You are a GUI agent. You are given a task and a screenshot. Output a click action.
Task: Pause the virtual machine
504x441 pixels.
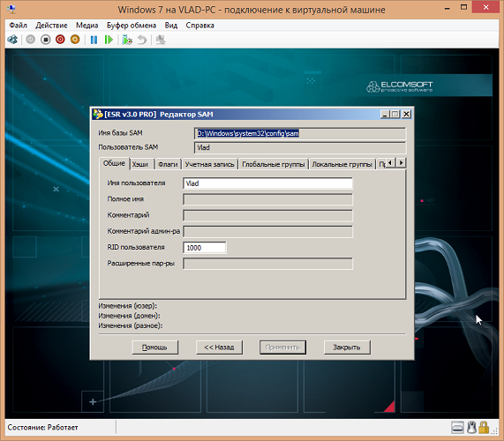click(x=94, y=40)
